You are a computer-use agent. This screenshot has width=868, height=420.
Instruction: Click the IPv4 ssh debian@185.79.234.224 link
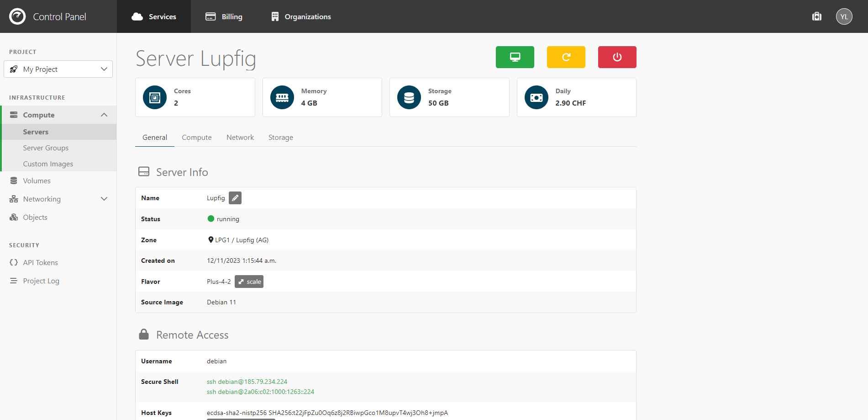point(247,382)
